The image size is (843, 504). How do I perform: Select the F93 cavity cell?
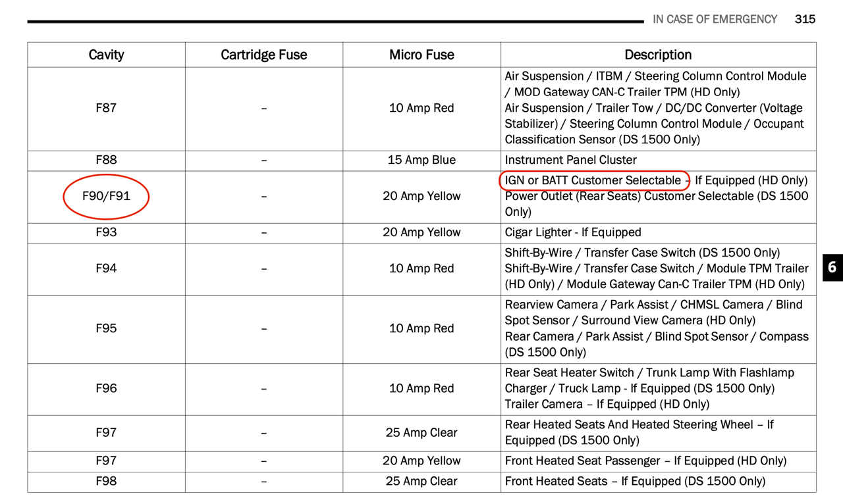click(x=106, y=232)
